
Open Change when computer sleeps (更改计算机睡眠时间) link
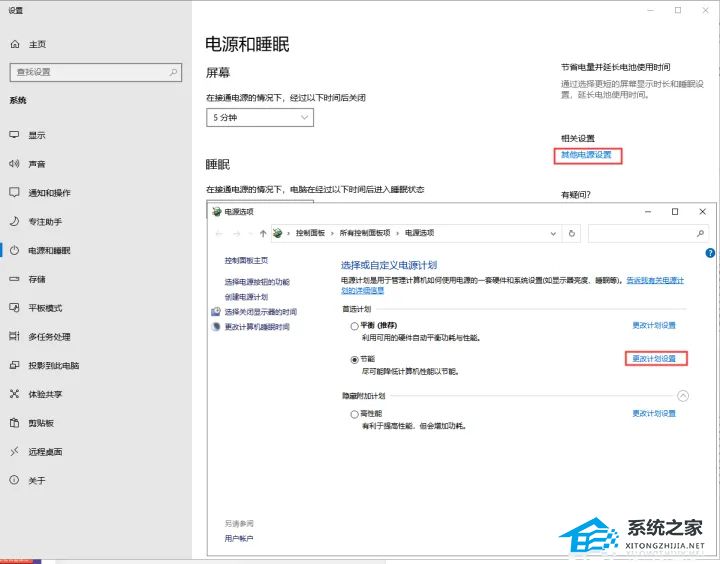tap(257, 327)
